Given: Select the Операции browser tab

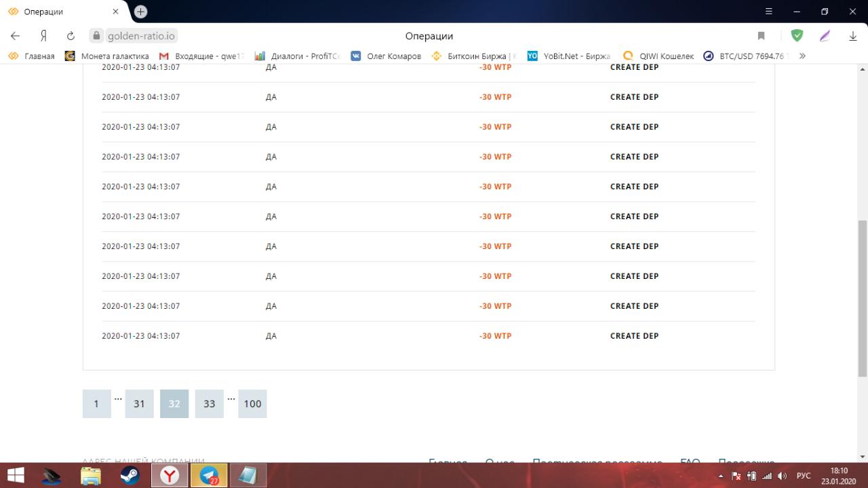Looking at the screenshot, I should click(x=64, y=12).
